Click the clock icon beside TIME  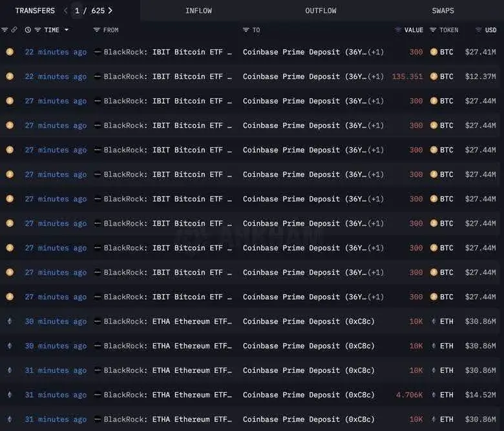click(28, 30)
